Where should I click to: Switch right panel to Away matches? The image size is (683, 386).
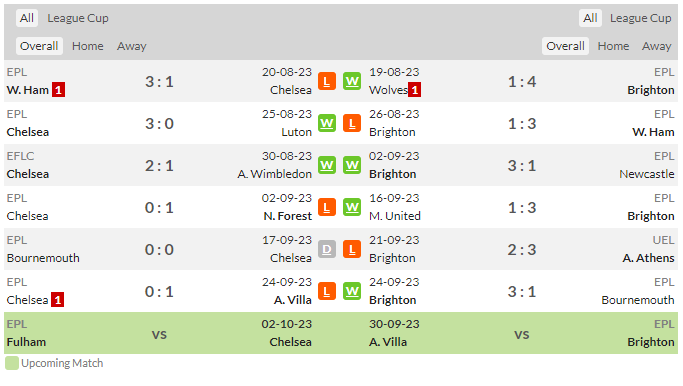pos(656,46)
